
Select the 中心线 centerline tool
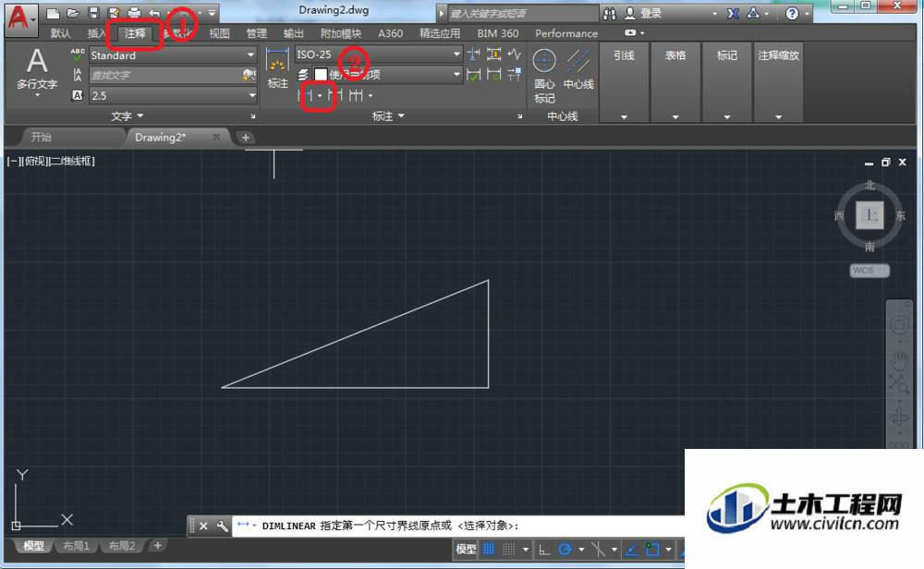578,69
